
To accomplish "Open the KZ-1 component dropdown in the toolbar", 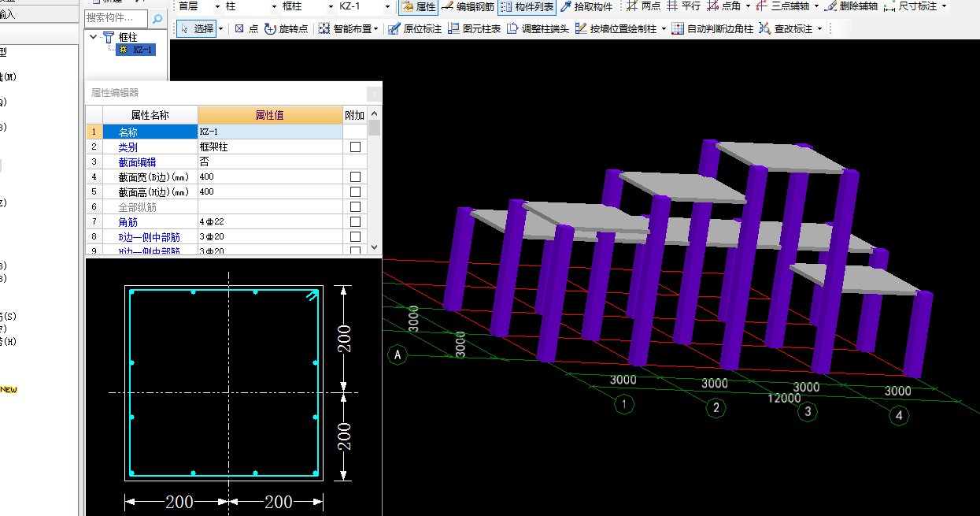I will (387, 6).
